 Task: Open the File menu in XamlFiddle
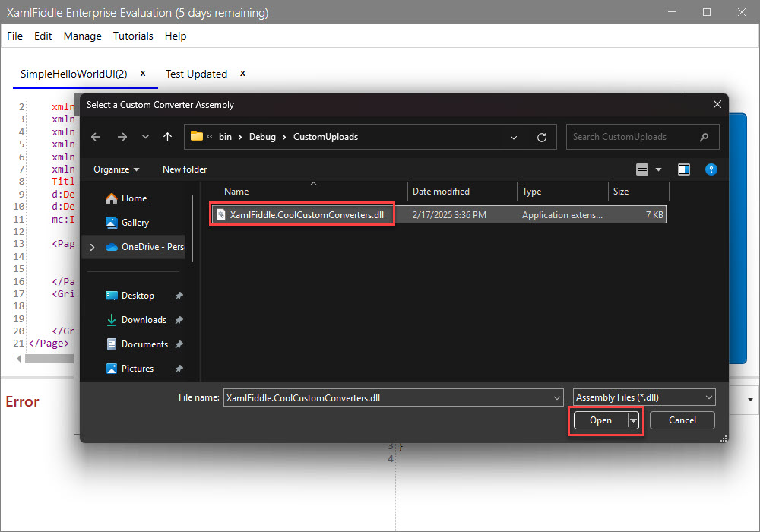14,36
